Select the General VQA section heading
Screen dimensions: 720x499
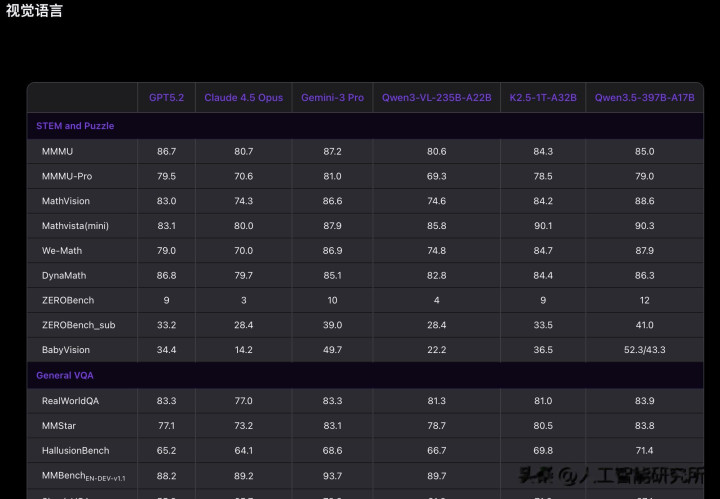coord(65,376)
